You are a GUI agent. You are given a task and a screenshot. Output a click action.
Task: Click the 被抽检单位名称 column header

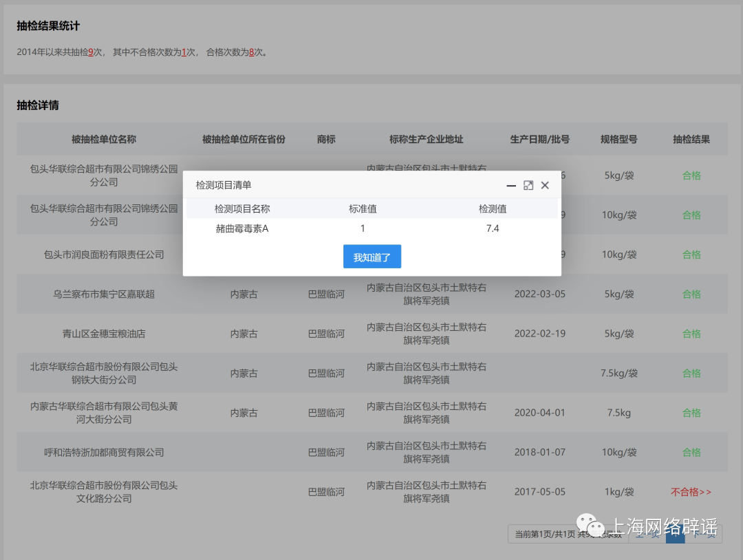tap(104, 139)
